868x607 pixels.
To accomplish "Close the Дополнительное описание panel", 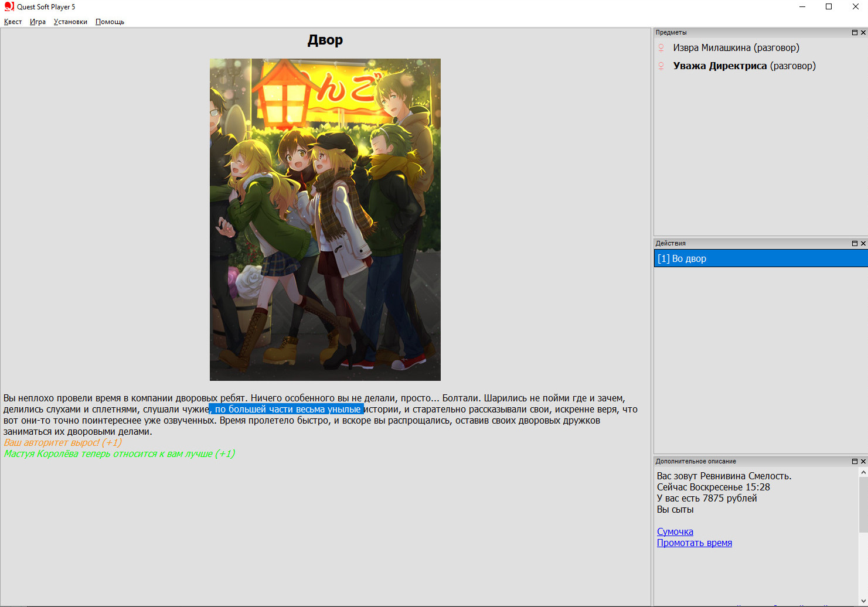I will coord(863,462).
